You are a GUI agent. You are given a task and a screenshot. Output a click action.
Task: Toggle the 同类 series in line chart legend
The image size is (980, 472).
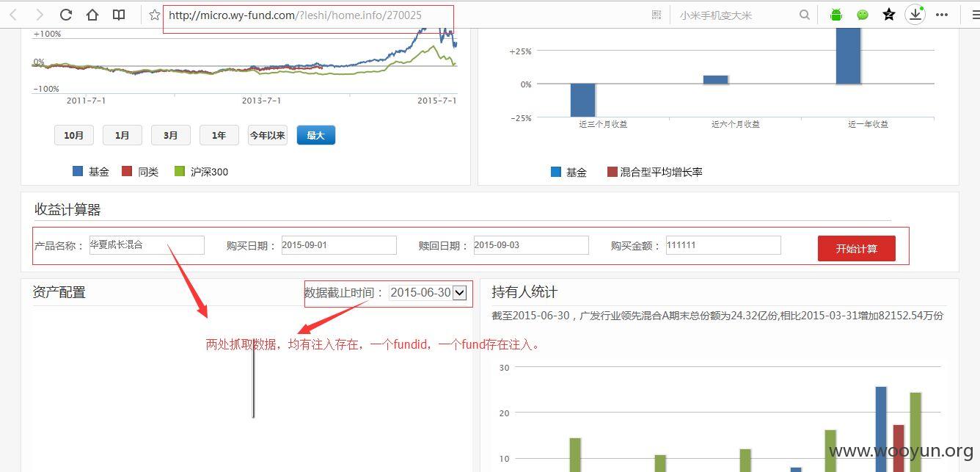click(140, 172)
